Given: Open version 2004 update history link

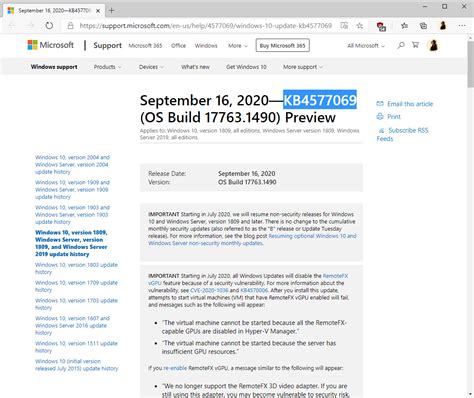Looking at the screenshot, I should pos(72,164).
